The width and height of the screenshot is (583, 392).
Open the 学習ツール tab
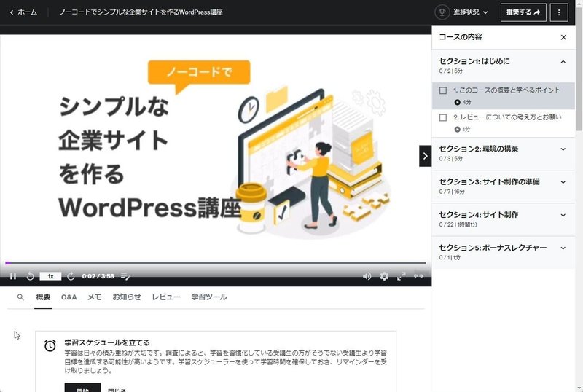pos(209,297)
